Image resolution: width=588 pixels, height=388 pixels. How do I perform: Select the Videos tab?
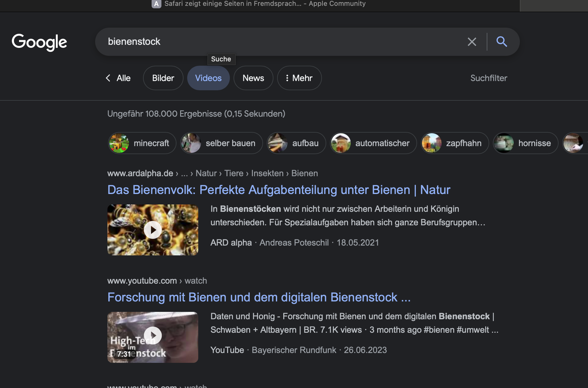click(208, 78)
